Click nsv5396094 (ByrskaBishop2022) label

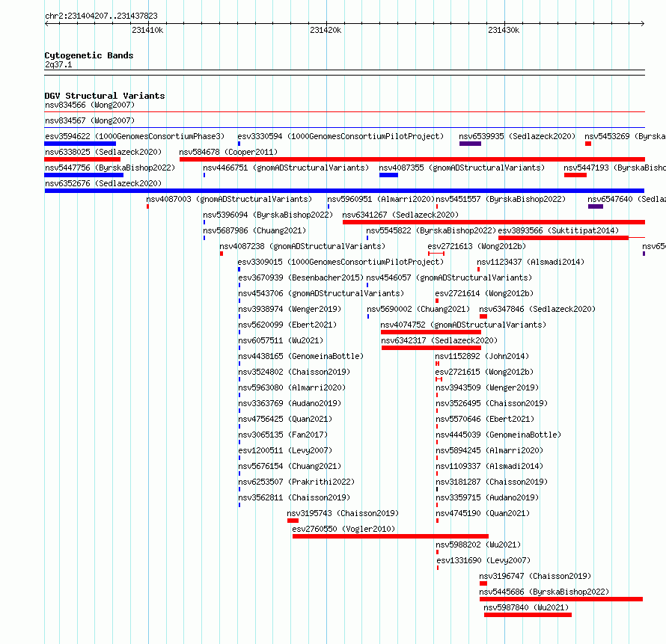(268, 215)
